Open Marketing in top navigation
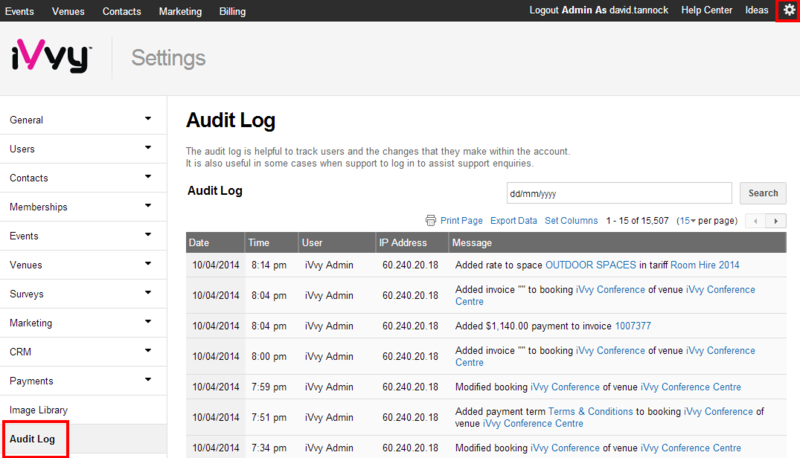The height and width of the screenshot is (458, 800). [180, 11]
